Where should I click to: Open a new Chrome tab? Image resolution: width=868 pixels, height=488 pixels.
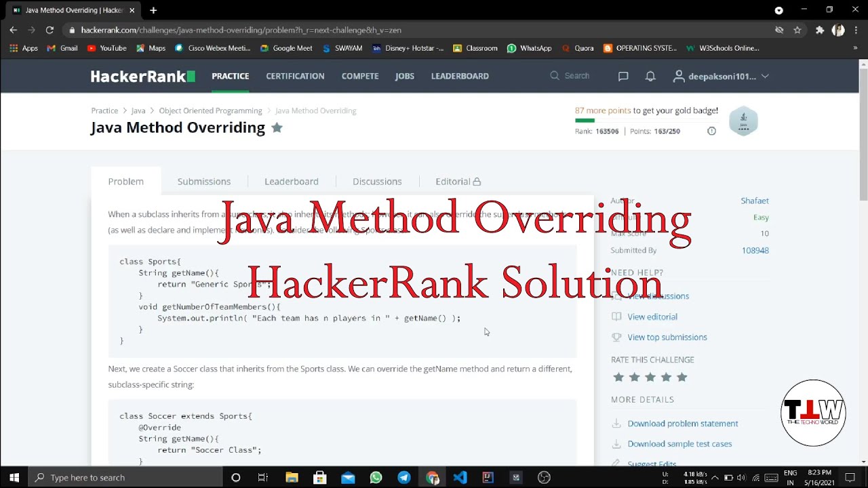[153, 10]
